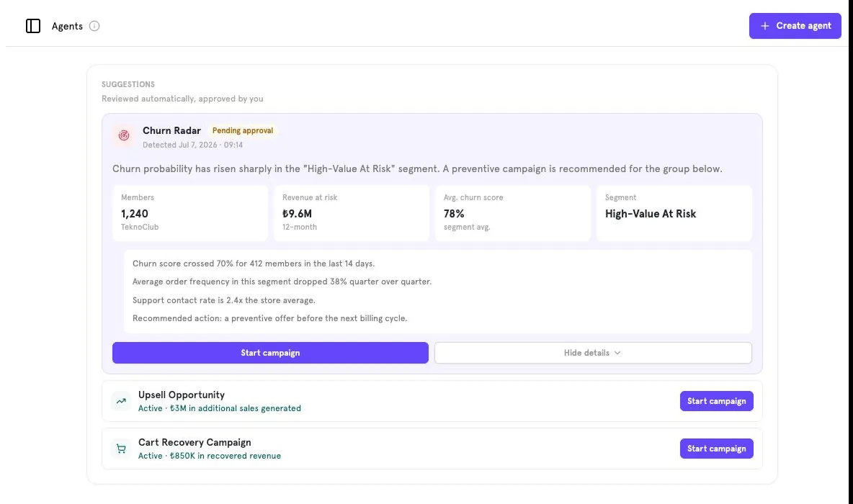Screen dimensions: 853x504
Task: Click '₺3M in additional sales generated' status
Action: [x=235, y=408]
